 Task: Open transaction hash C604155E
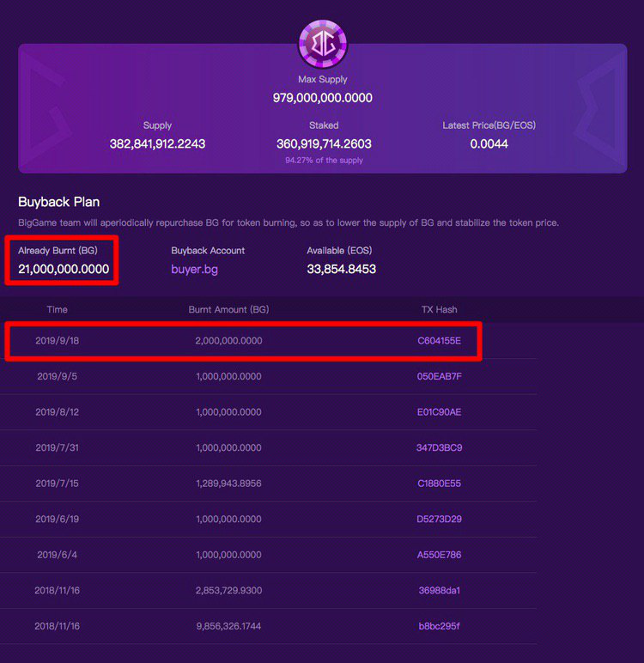pos(439,341)
